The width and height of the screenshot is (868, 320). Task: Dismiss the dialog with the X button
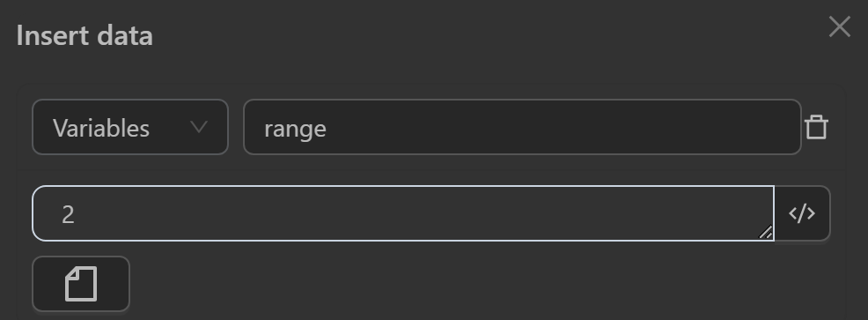839,26
